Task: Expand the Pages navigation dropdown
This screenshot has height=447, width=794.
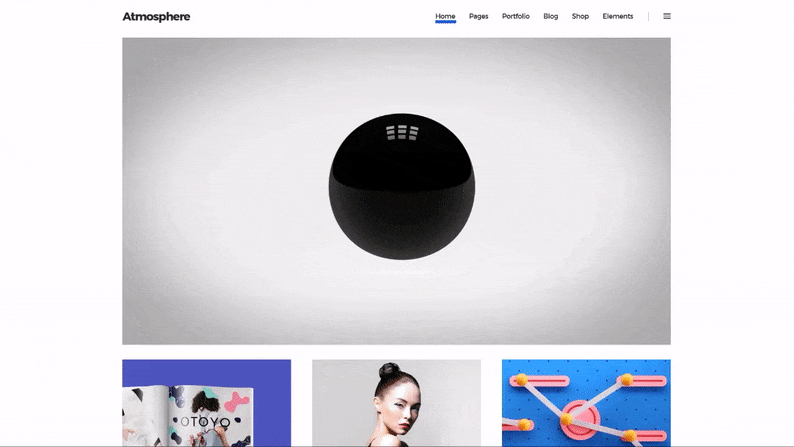Action: (x=479, y=16)
